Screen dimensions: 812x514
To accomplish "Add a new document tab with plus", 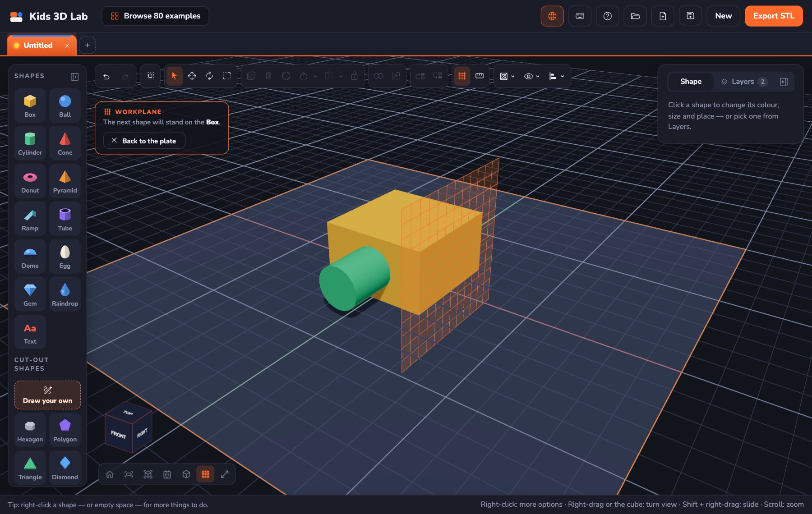I will (x=88, y=45).
